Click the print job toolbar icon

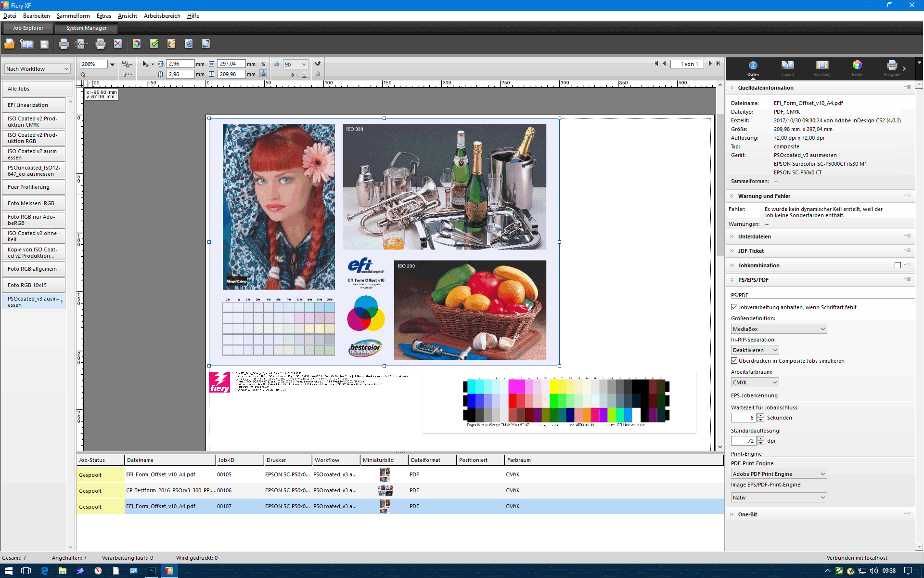(x=64, y=44)
